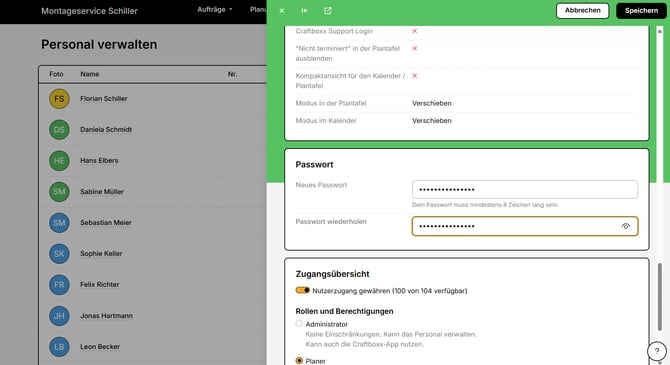
Task: Click Daniela Schmidt's DS avatar
Action: [x=59, y=130]
